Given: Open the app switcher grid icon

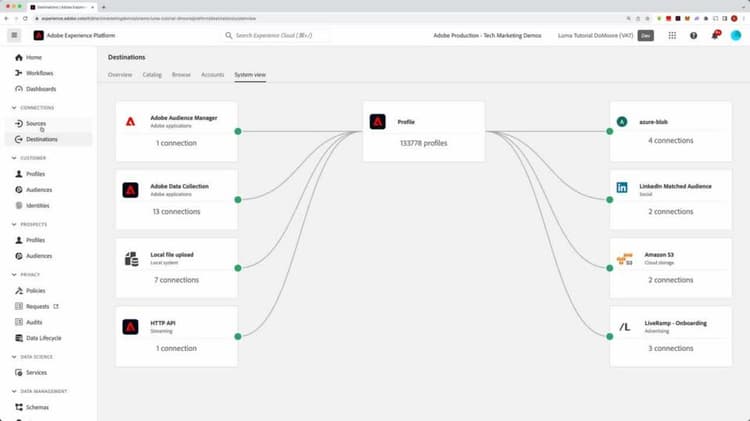Looking at the screenshot, I should (672, 35).
